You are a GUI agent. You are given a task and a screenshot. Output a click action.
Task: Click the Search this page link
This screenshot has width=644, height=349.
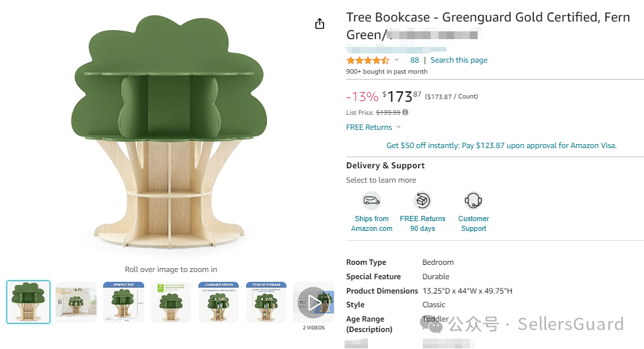[x=459, y=60]
